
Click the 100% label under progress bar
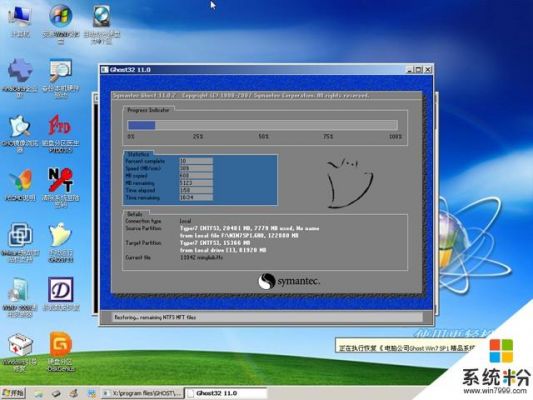(x=395, y=136)
